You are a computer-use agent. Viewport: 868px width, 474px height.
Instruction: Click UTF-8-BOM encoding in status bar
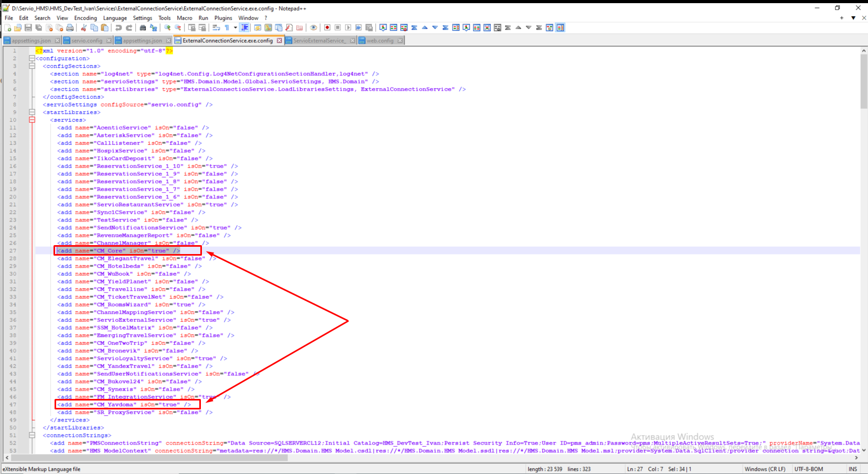point(808,469)
